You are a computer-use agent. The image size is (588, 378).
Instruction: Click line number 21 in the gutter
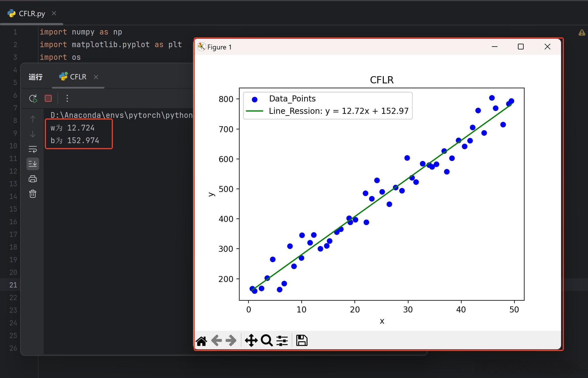pos(13,285)
